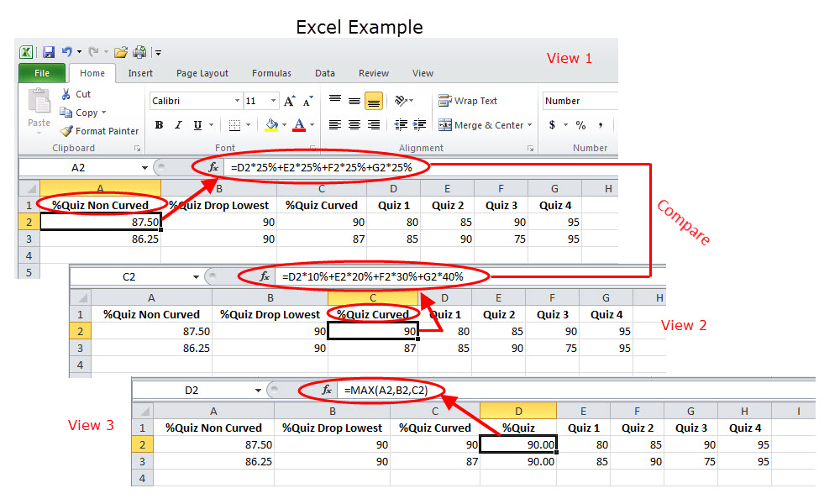Apply percent style format
Image resolution: width=840 pixels, height=504 pixels.
pyautogui.click(x=580, y=125)
